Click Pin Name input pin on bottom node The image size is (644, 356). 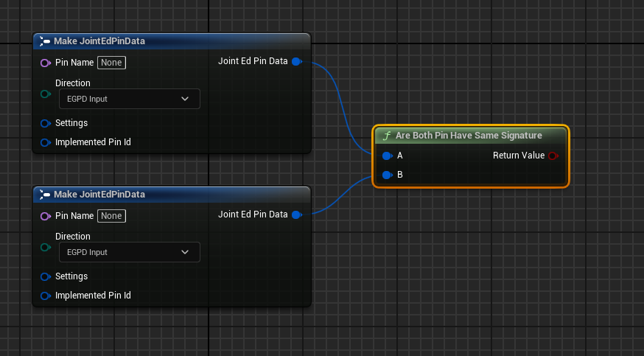(x=45, y=217)
